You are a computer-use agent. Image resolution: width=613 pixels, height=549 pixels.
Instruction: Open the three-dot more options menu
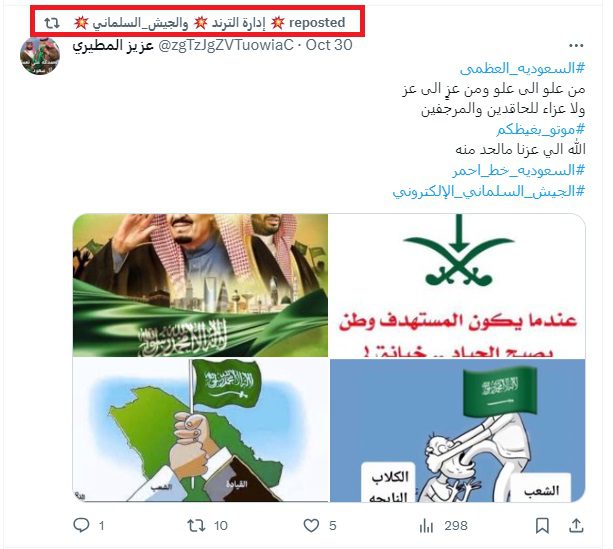click(576, 46)
